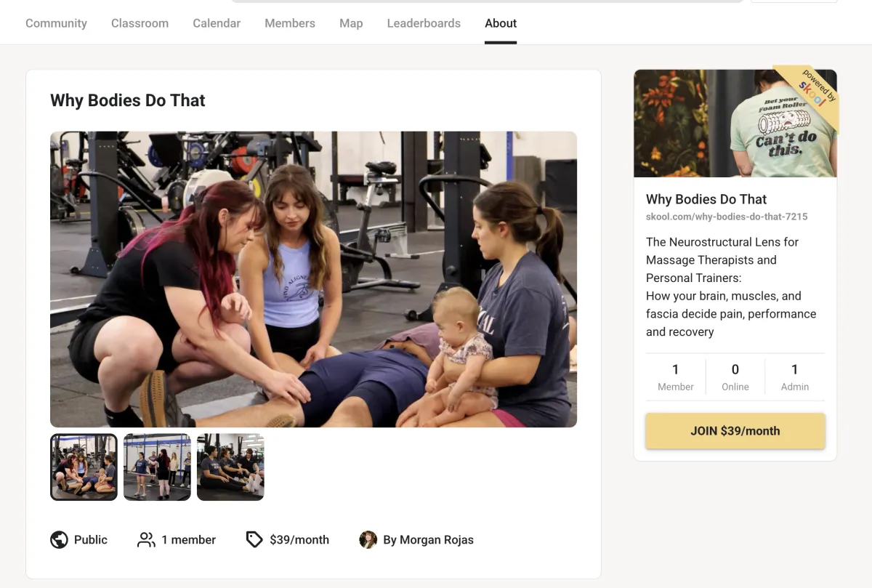The height and width of the screenshot is (588, 872).
Task: Click Morgan Rojas's avatar picture
Action: [368, 539]
